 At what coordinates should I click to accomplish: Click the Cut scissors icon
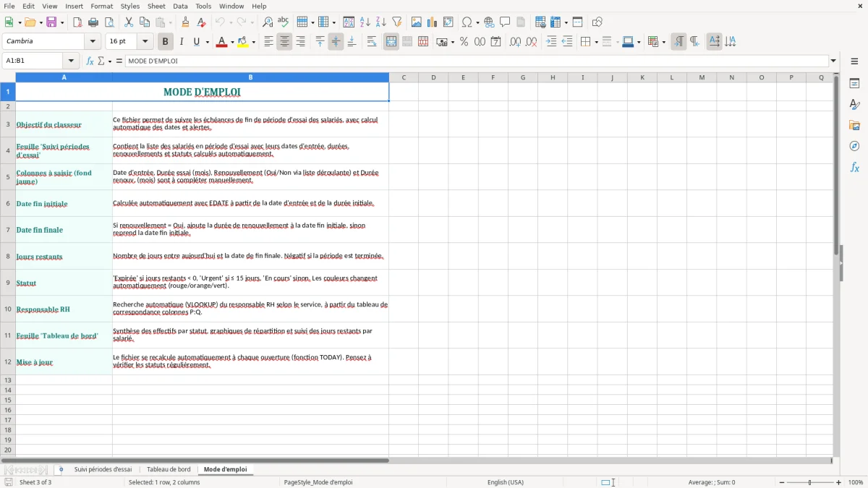click(x=129, y=22)
